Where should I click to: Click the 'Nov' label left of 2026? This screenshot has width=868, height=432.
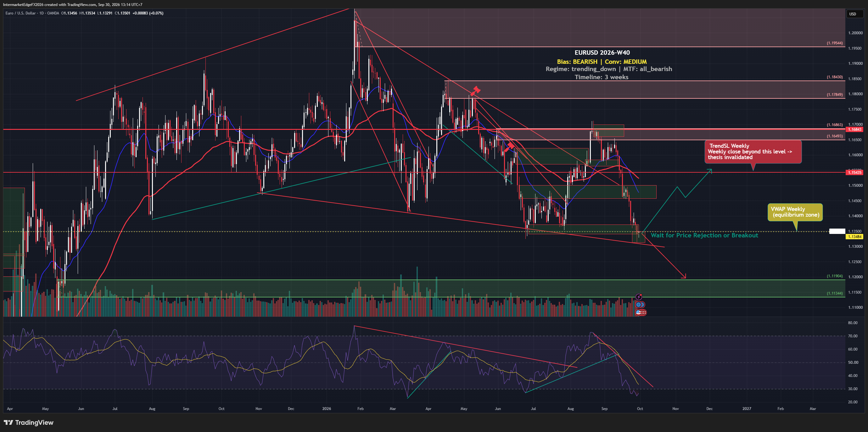tap(259, 409)
